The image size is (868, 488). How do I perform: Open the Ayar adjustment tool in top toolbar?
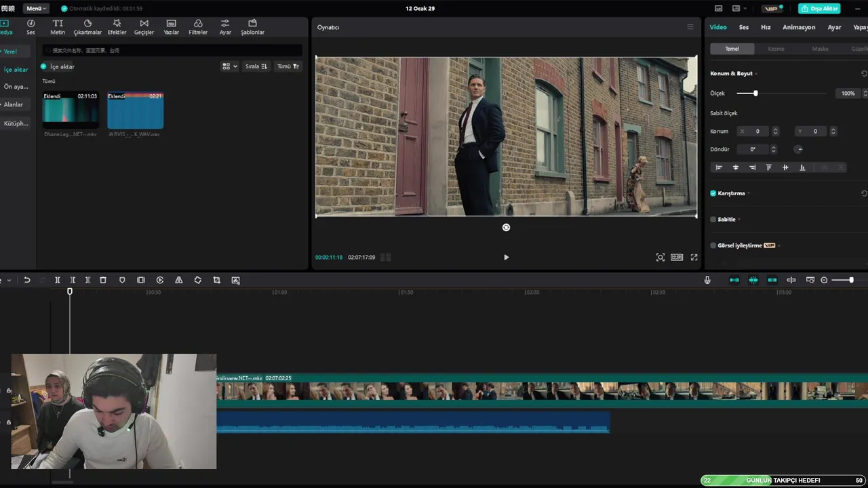(x=225, y=27)
